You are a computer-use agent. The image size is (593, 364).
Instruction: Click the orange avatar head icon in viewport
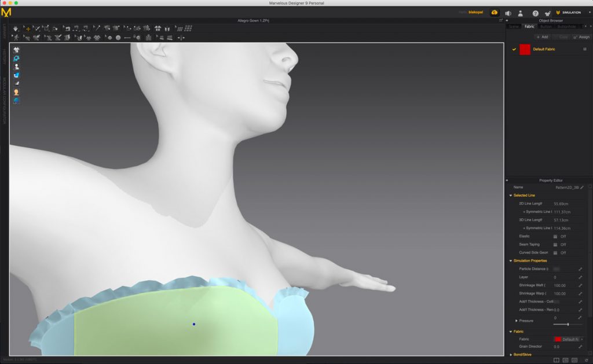pos(16,92)
